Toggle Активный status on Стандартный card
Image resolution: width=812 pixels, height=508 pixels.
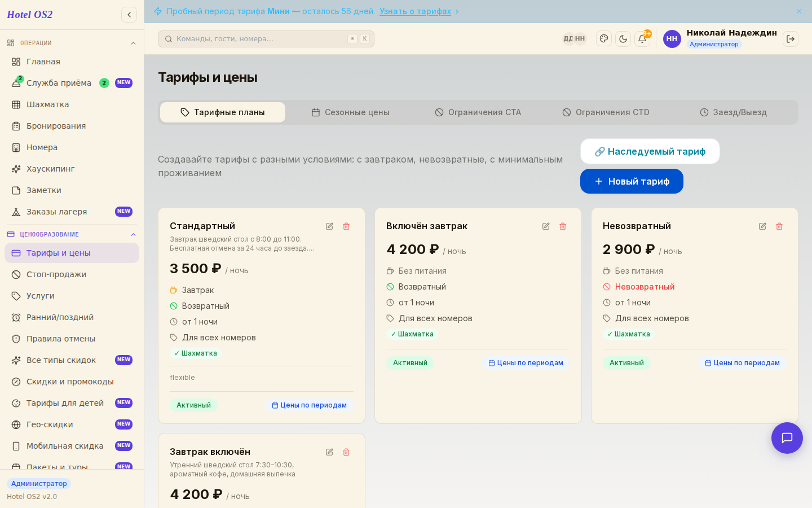pyautogui.click(x=193, y=405)
